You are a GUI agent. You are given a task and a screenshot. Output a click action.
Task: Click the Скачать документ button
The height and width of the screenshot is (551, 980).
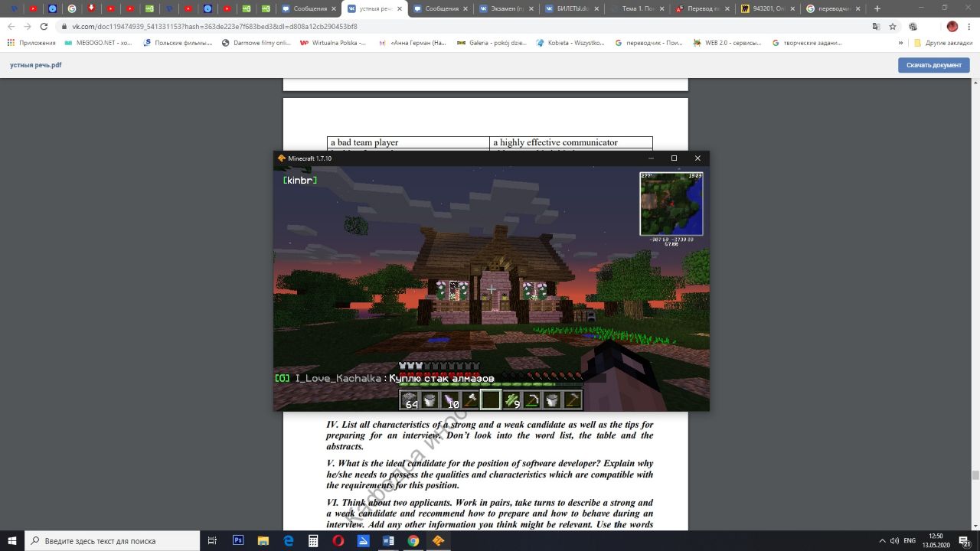(933, 65)
